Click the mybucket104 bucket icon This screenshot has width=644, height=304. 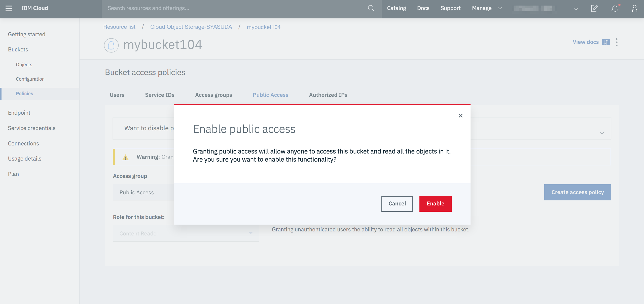click(x=111, y=45)
